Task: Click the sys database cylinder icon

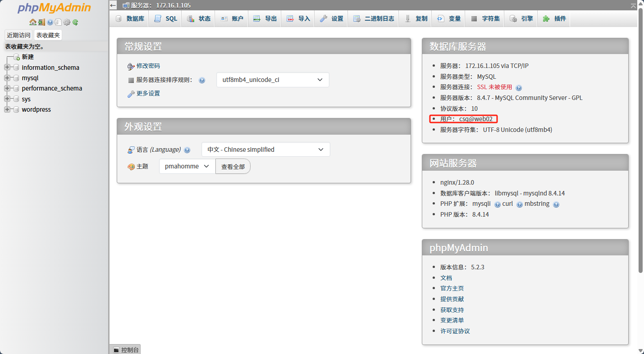Action: pos(16,99)
